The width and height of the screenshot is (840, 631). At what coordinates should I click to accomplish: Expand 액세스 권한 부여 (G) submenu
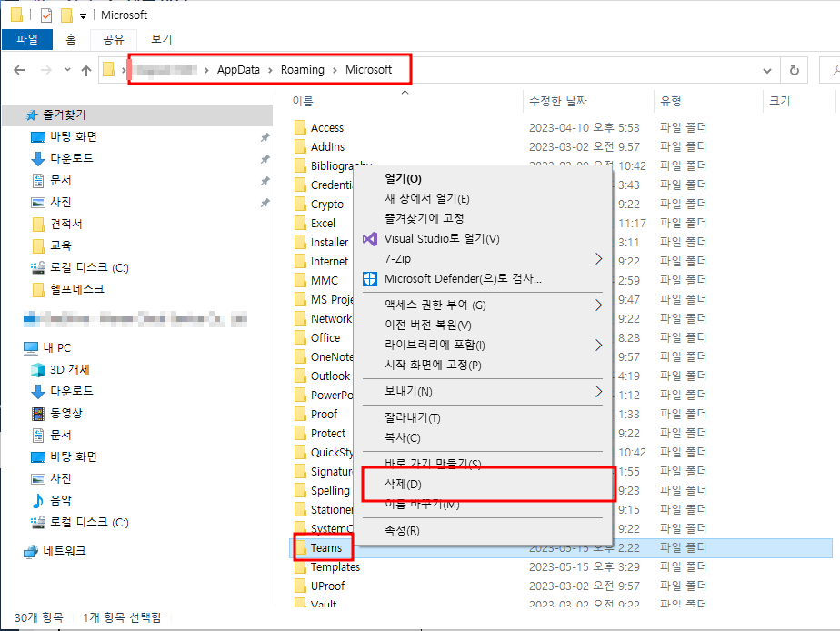482,305
